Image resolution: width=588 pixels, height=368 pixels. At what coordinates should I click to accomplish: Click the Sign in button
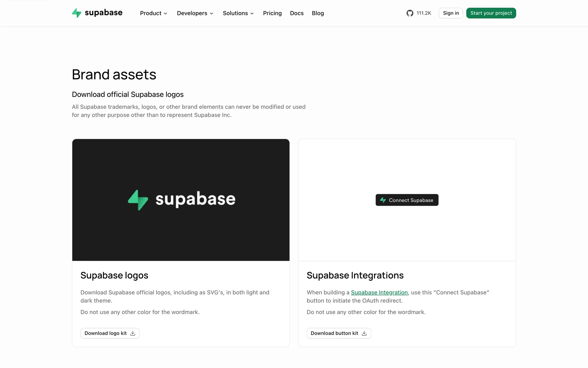coord(451,13)
